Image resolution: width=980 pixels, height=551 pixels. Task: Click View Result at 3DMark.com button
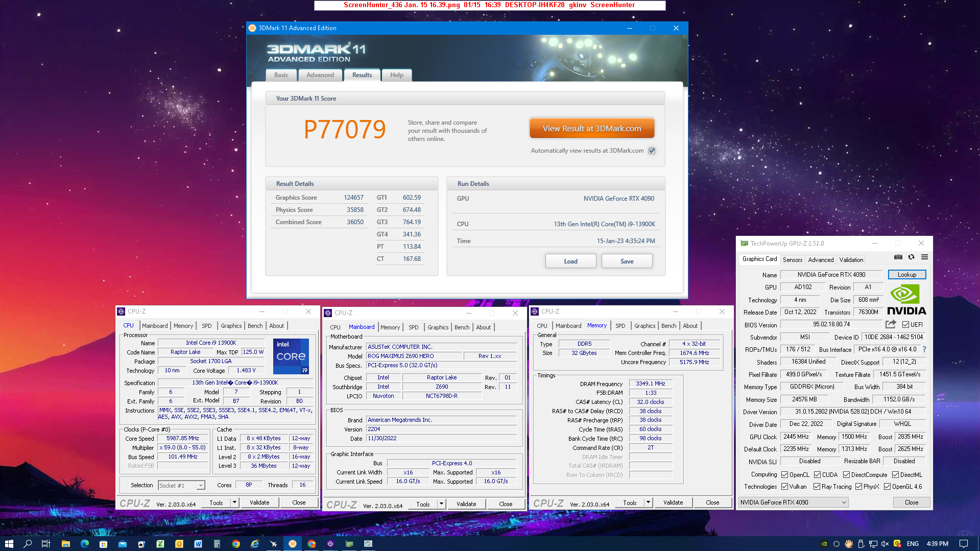coord(592,129)
